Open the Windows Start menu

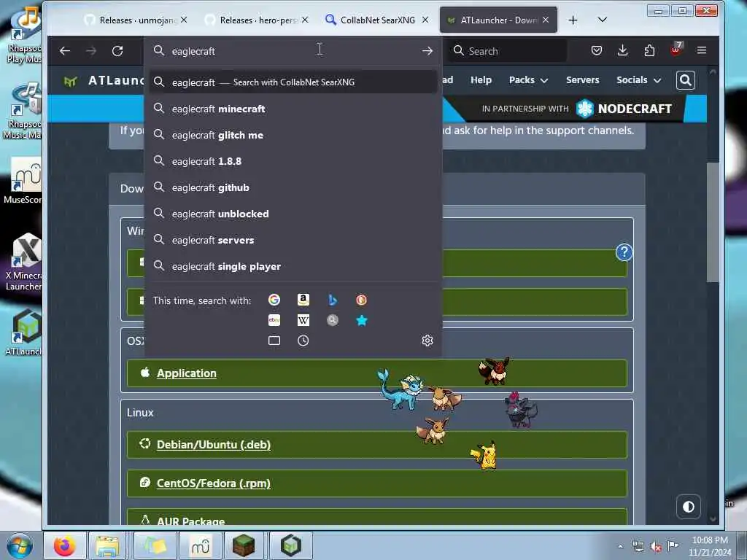coord(20,545)
